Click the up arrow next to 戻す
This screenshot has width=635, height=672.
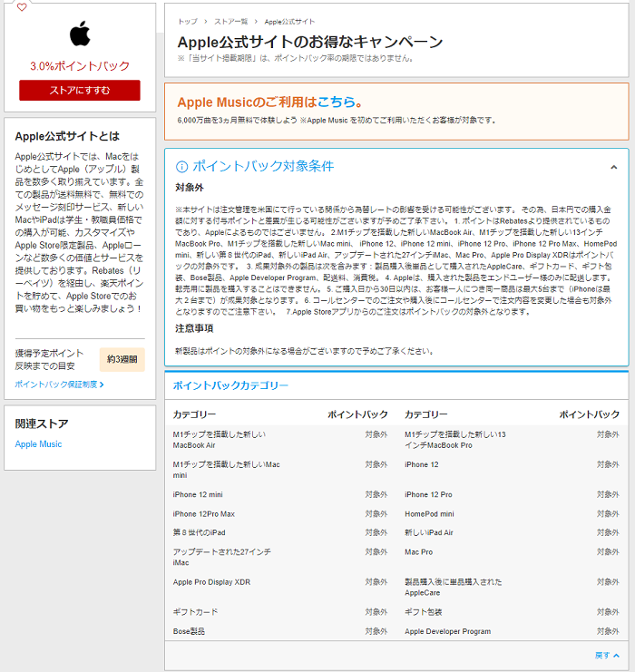(x=616, y=656)
